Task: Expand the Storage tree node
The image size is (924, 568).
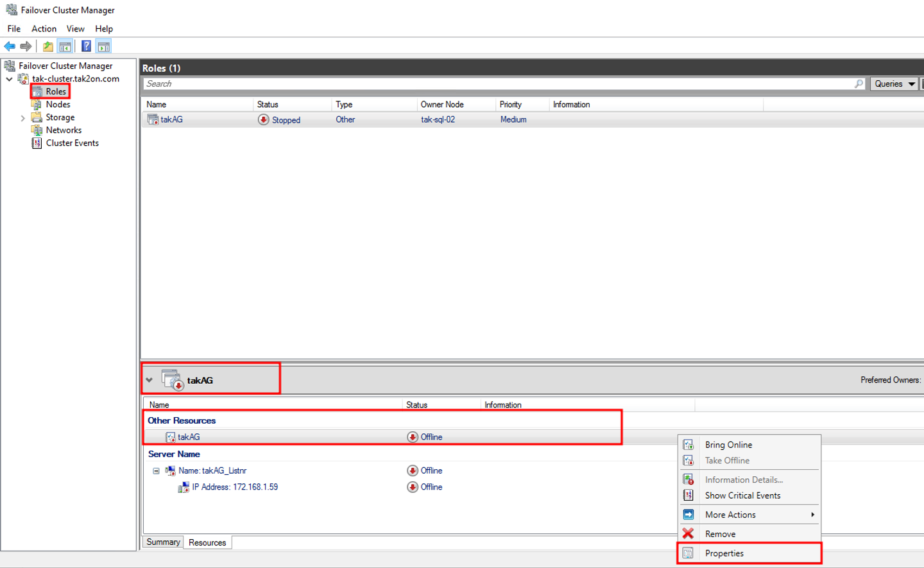Action: click(x=23, y=117)
